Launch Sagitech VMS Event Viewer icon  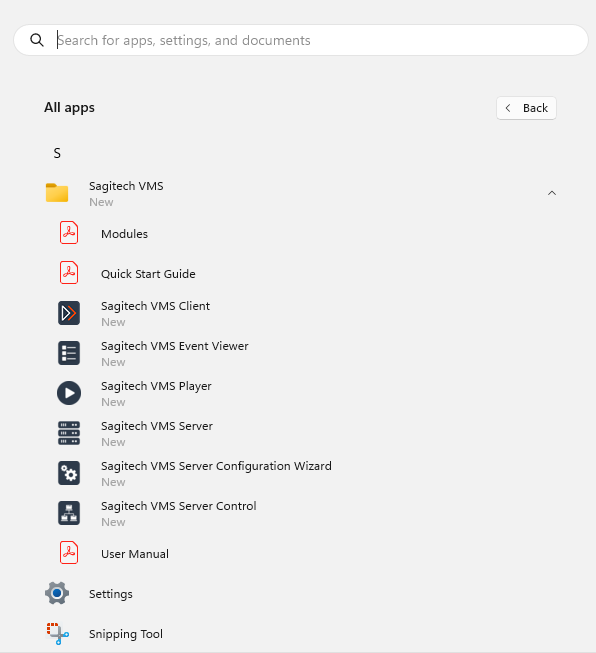(x=69, y=353)
